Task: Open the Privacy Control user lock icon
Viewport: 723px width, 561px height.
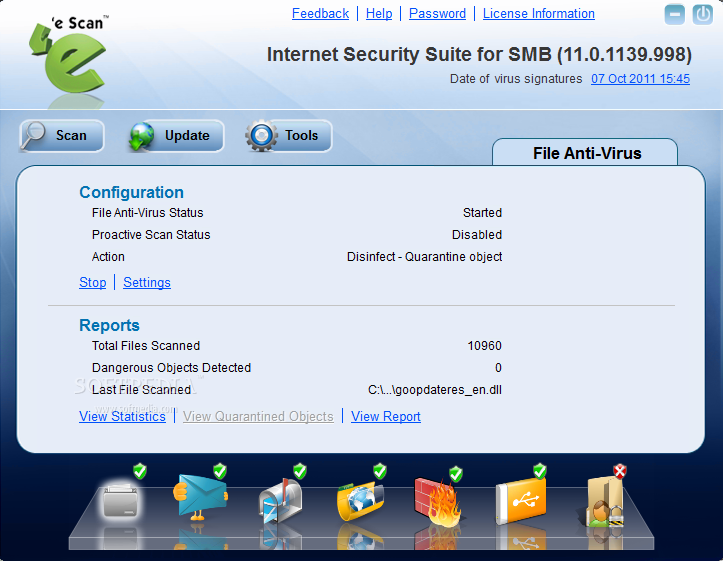Action: pos(604,502)
